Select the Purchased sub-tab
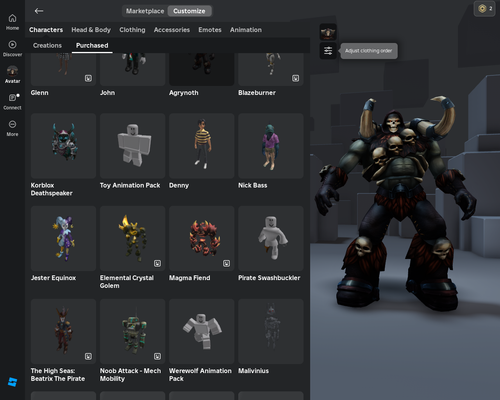 click(92, 46)
